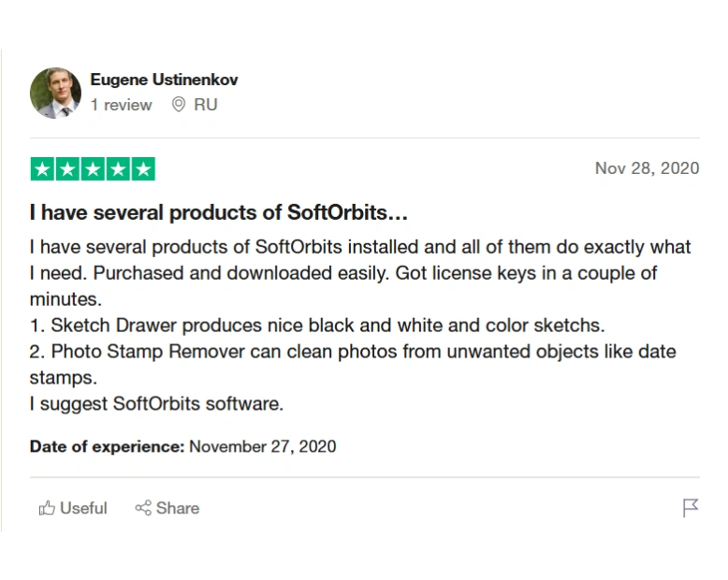Click the location pin icon beside RU
This screenshot has height=580, width=728.
179,105
